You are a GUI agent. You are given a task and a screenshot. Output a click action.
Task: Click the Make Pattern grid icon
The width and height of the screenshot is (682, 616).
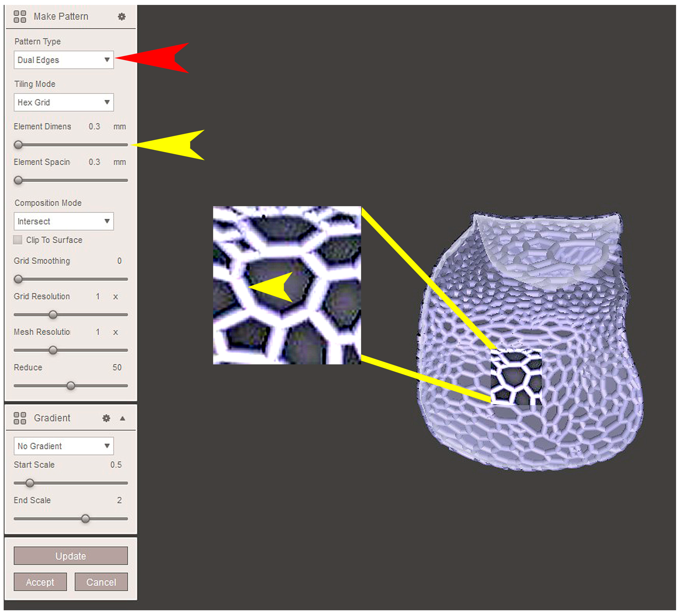[x=20, y=17]
